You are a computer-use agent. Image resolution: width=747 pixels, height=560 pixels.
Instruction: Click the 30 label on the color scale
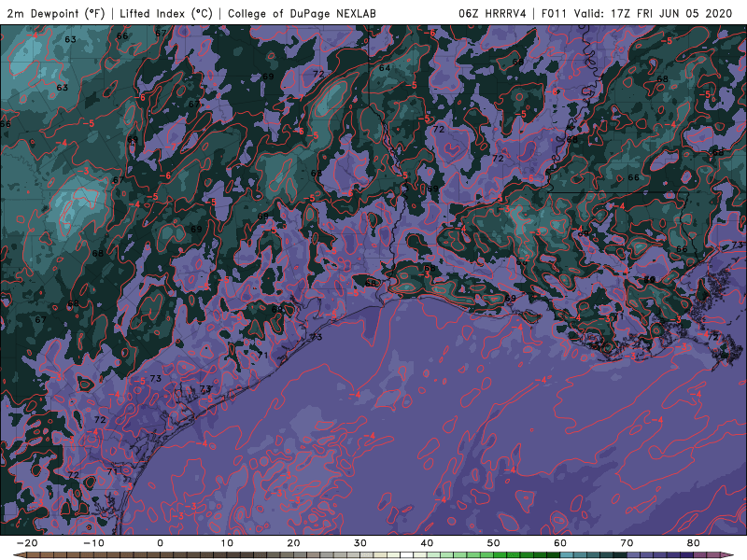coord(360,543)
